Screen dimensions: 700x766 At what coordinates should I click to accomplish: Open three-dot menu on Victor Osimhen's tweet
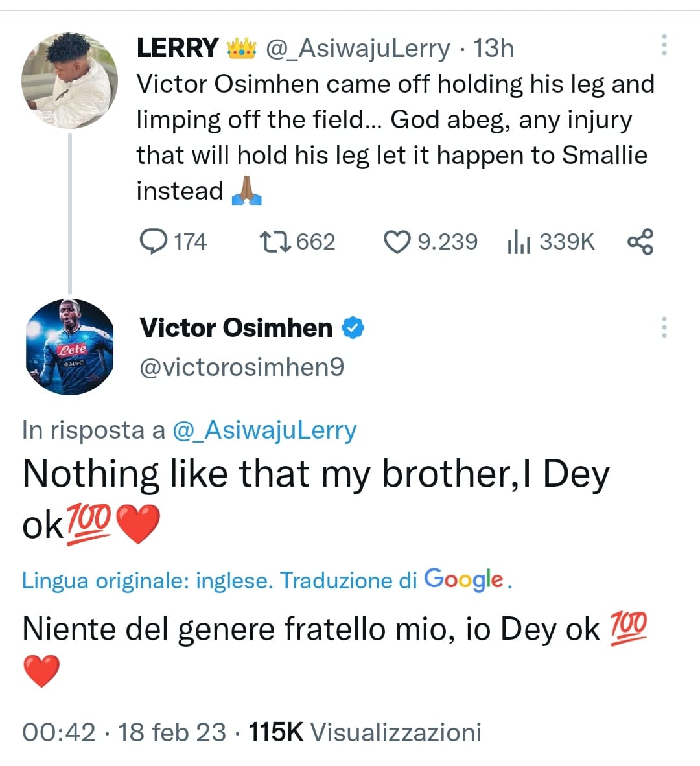click(x=664, y=328)
